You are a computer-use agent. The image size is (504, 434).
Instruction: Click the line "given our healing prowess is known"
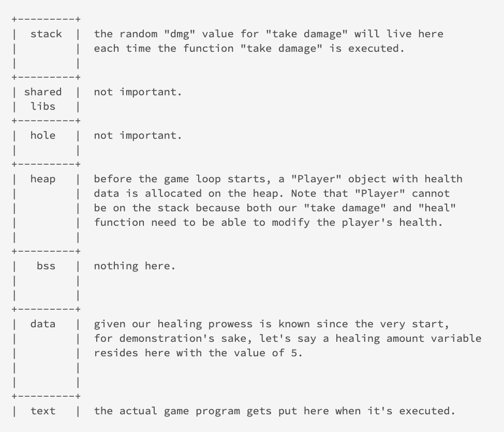(272, 324)
